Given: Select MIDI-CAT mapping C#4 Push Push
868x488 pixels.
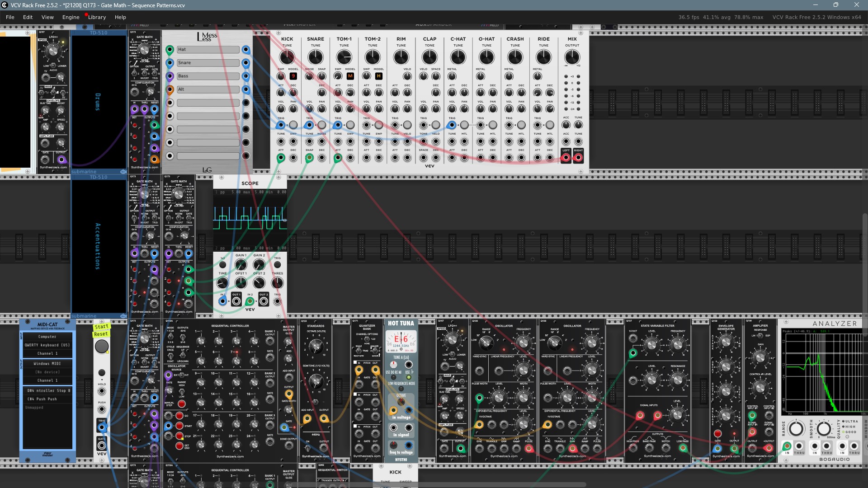Looking at the screenshot, I should (47, 399).
